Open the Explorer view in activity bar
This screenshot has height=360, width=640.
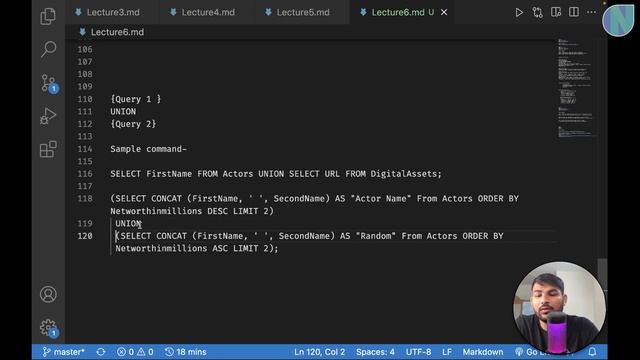pyautogui.click(x=48, y=16)
